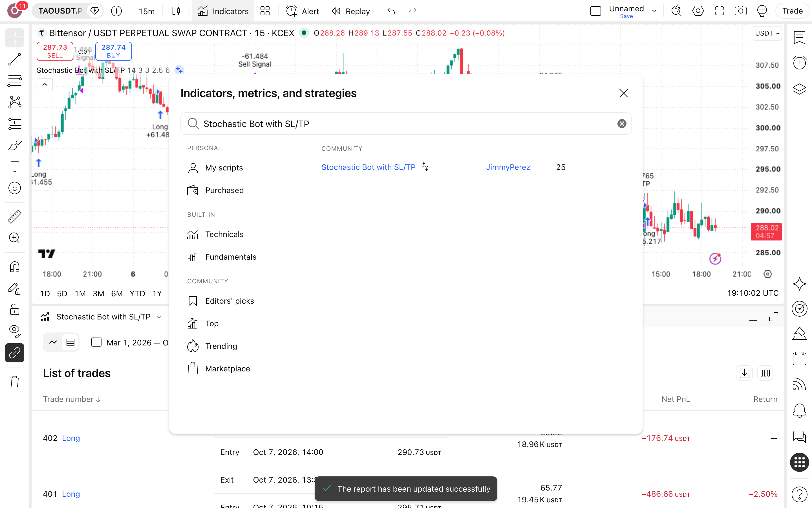The image size is (812, 508).
Task: Expand the Unnamed layout dropdown arrow
Action: click(x=654, y=11)
